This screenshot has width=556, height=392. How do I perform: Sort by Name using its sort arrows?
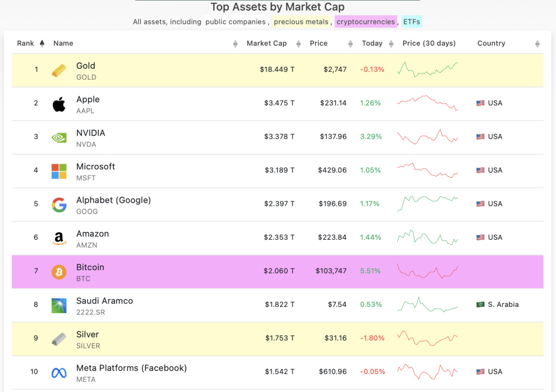[235, 44]
